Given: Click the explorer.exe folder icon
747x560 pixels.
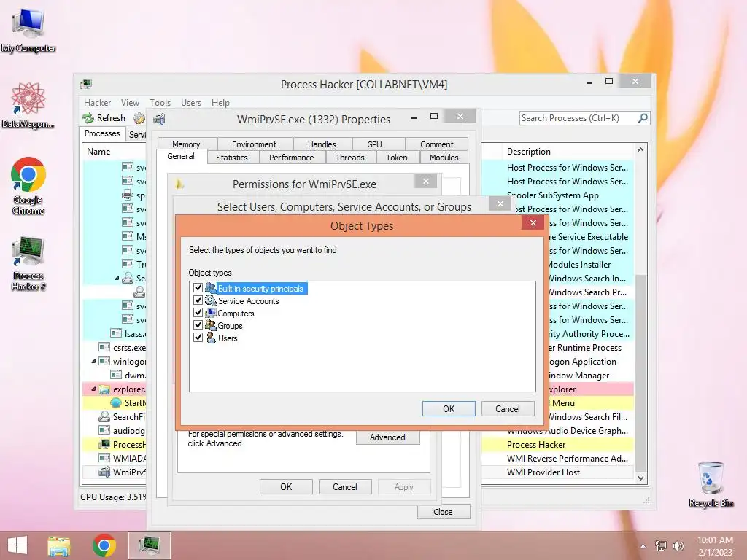Looking at the screenshot, I should [104, 389].
